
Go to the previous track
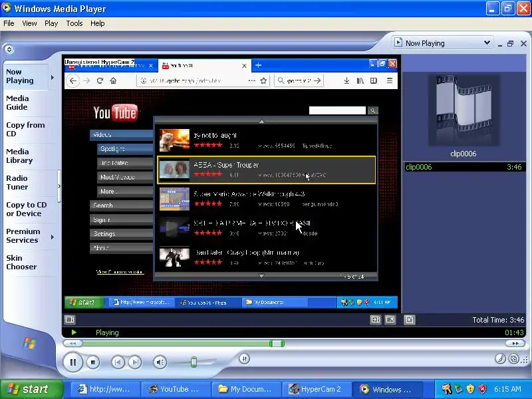tap(118, 362)
